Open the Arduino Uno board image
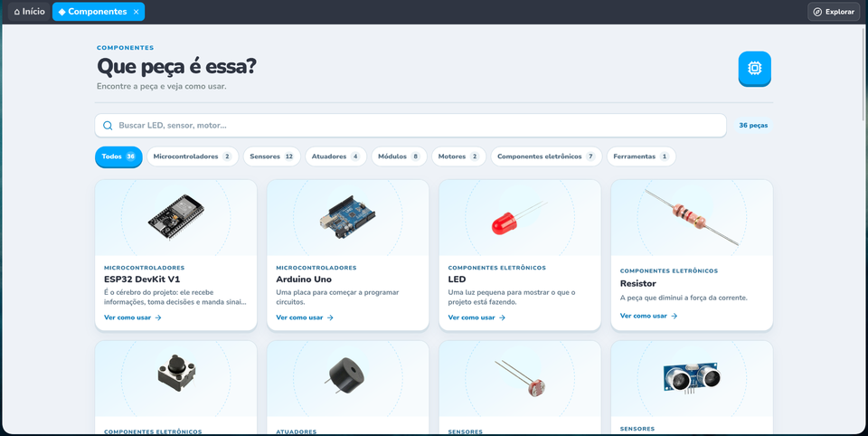The height and width of the screenshot is (436, 868). [347, 218]
